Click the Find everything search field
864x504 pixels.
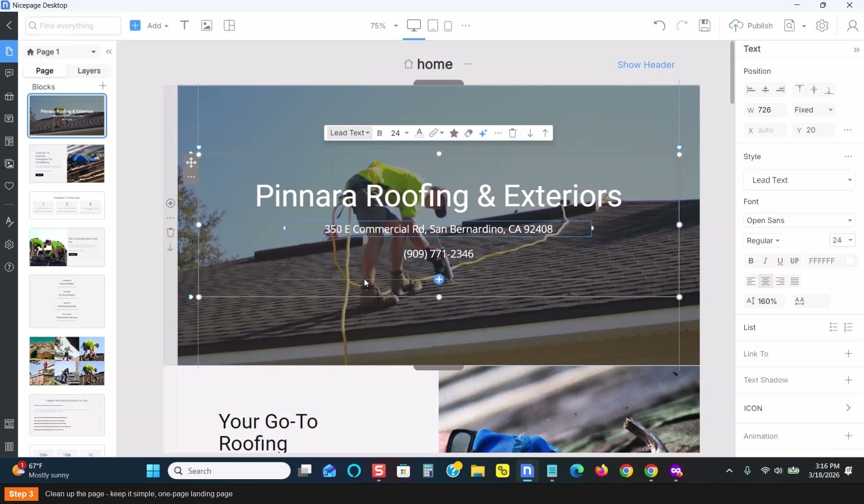point(73,26)
